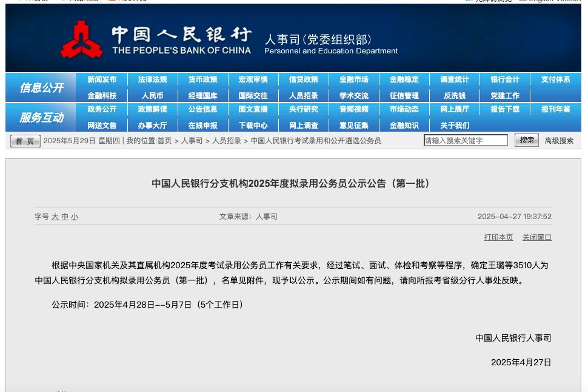Visit the 网上展厅 section

[455, 109]
